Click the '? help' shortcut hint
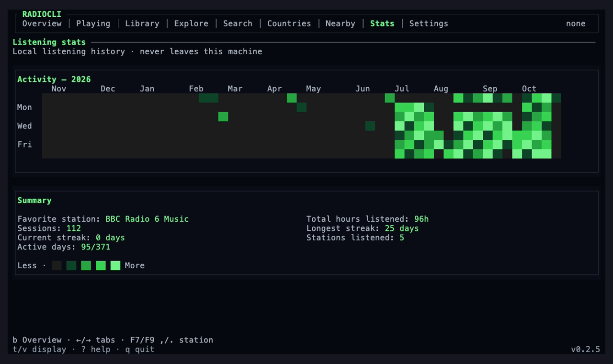613x364 pixels. (96, 349)
